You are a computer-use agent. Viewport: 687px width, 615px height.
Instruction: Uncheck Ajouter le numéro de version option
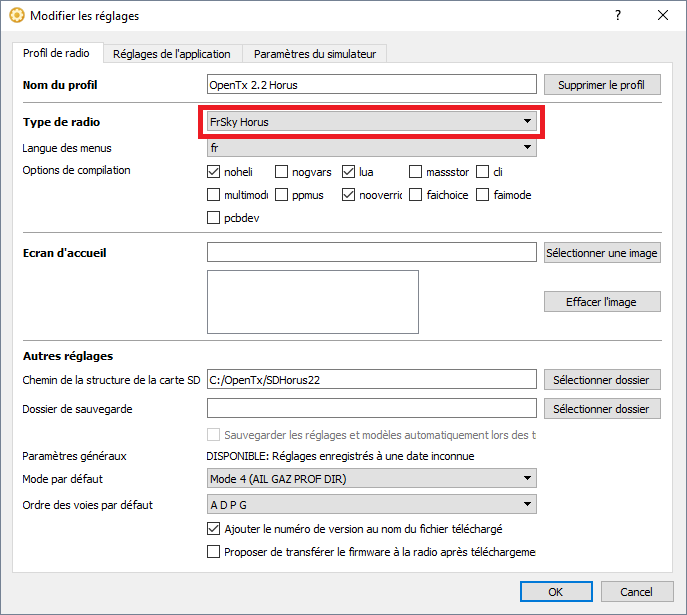[213, 529]
